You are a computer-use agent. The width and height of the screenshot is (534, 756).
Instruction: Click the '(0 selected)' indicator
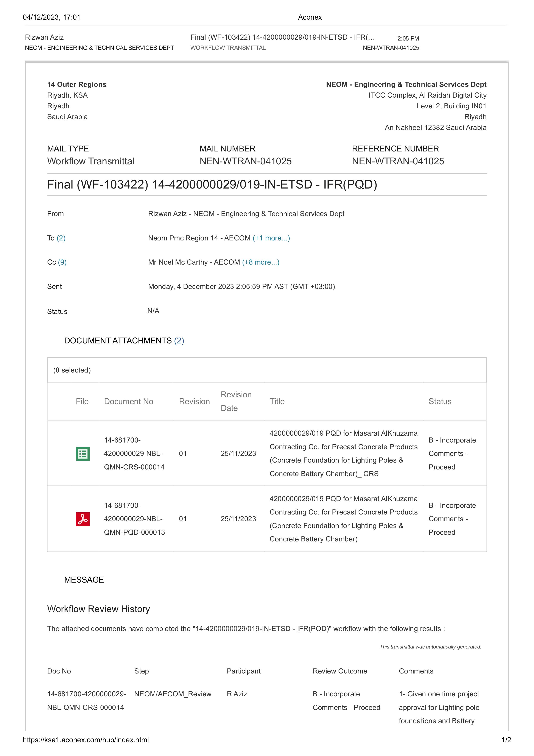point(72,370)
